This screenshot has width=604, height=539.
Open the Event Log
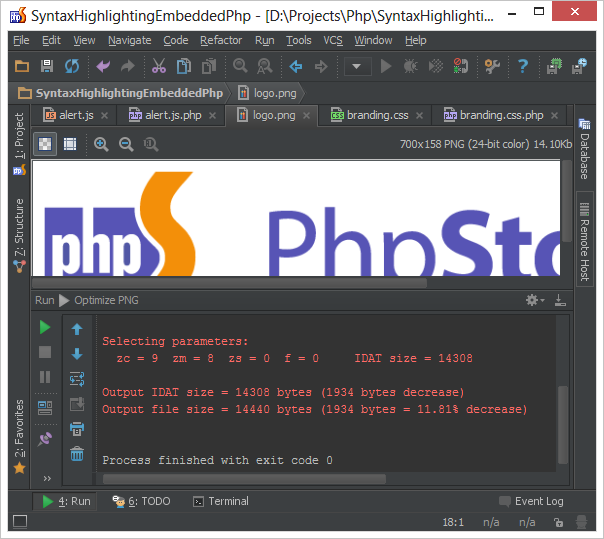(x=531, y=501)
